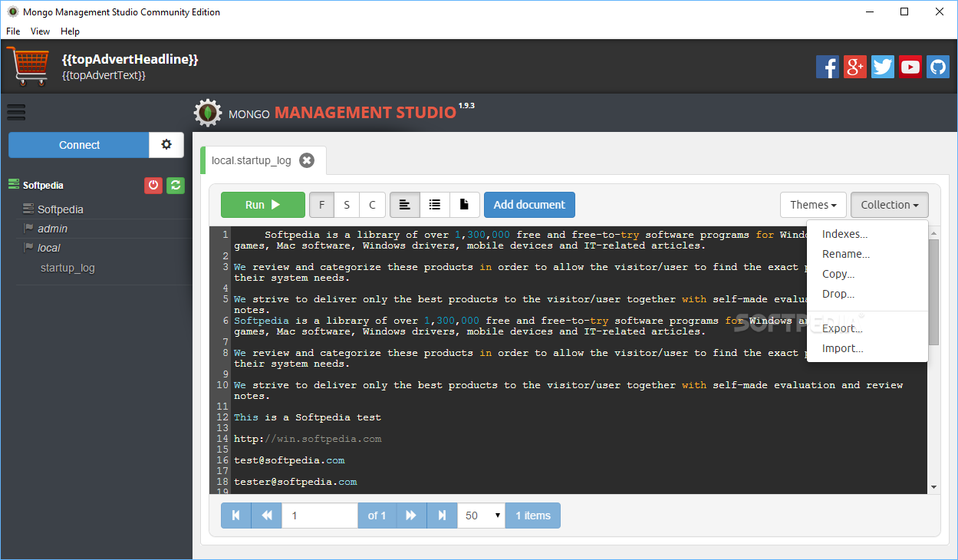
Task: Click the topAdvertHeadline text
Action: click(x=130, y=59)
